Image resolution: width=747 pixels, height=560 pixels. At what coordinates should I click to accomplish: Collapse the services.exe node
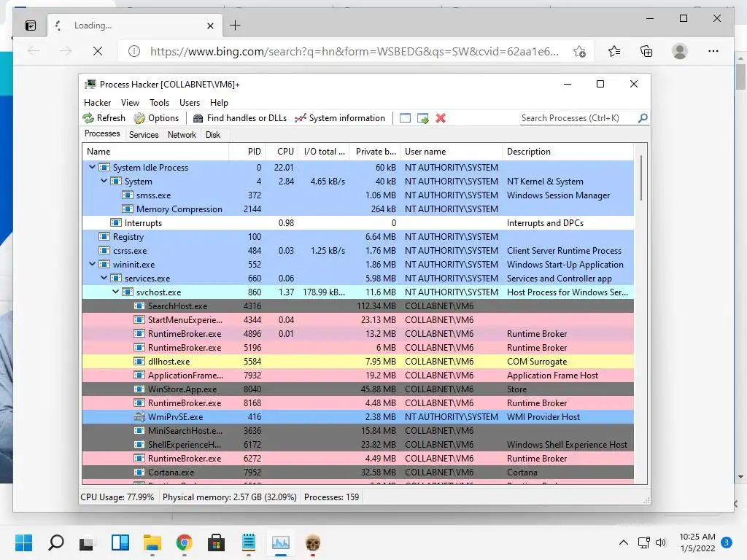tap(104, 278)
